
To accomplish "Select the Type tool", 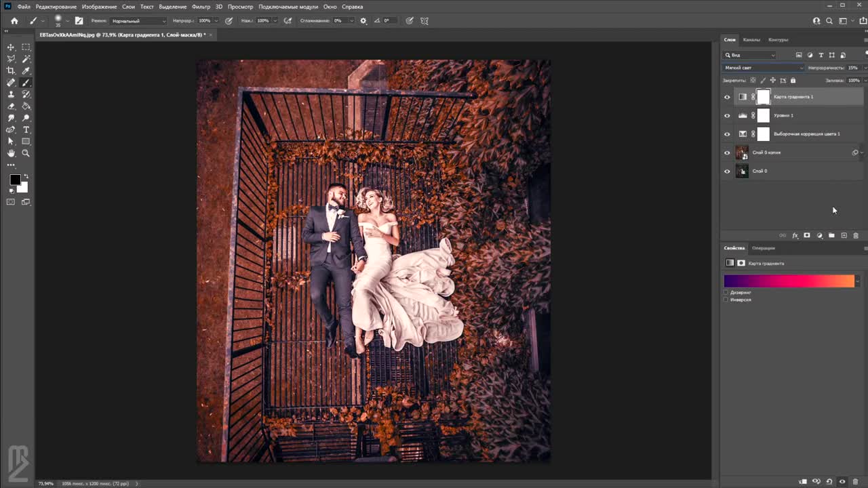I will (26, 129).
